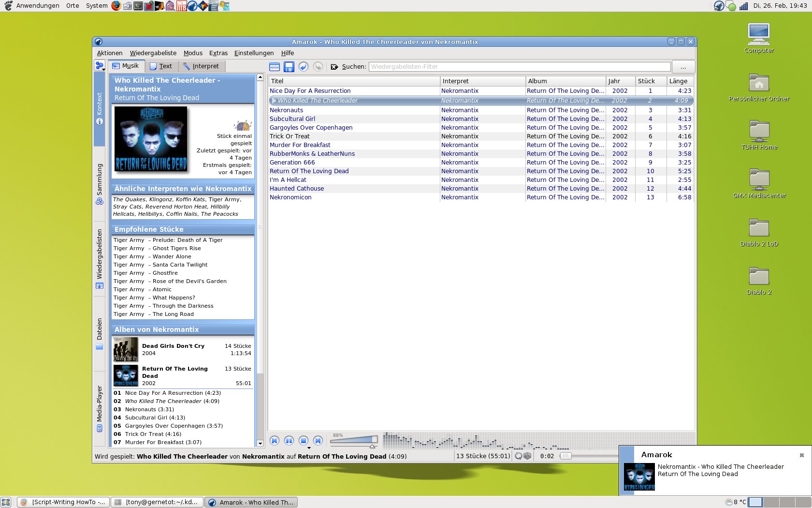Open the Dateien sidebar panel

pyautogui.click(x=100, y=334)
